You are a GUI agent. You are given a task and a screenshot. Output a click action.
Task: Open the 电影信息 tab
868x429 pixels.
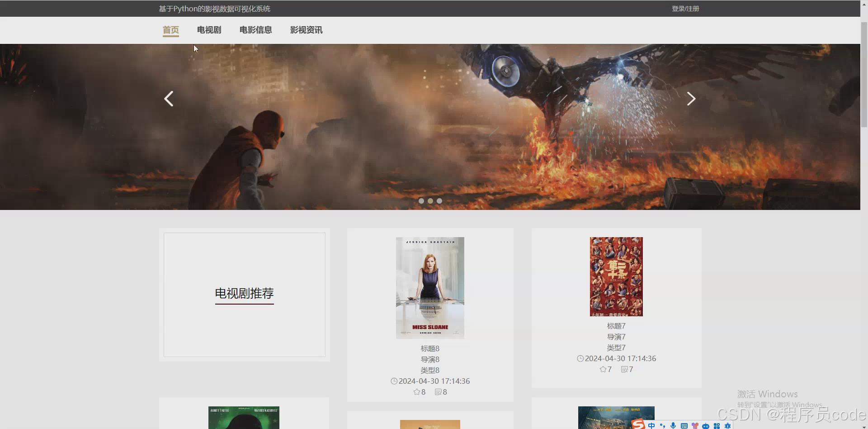pos(255,30)
